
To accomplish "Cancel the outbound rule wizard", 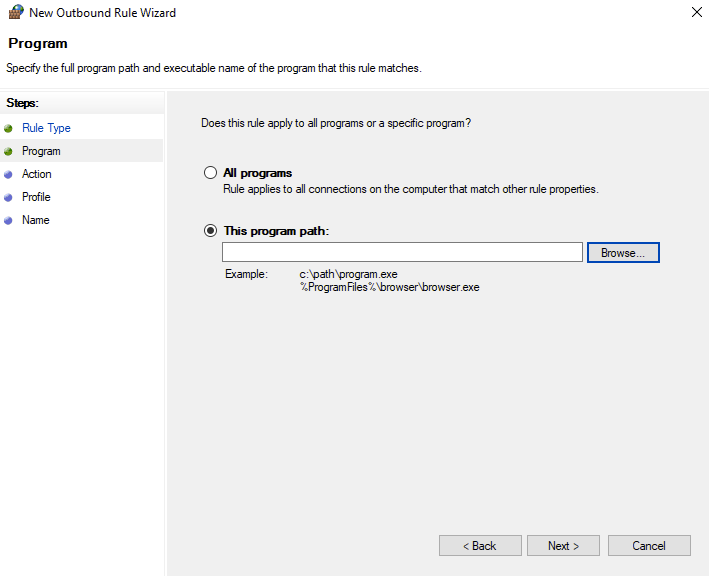I will click(x=649, y=546).
